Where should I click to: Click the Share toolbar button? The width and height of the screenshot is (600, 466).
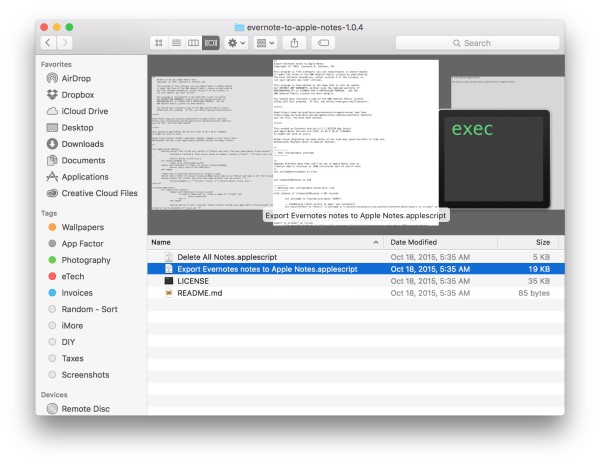tap(294, 43)
